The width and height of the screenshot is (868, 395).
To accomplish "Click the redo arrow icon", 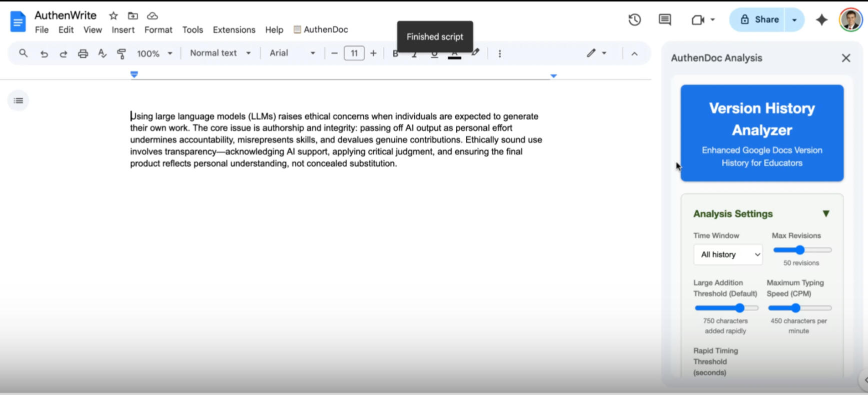I will [x=64, y=53].
